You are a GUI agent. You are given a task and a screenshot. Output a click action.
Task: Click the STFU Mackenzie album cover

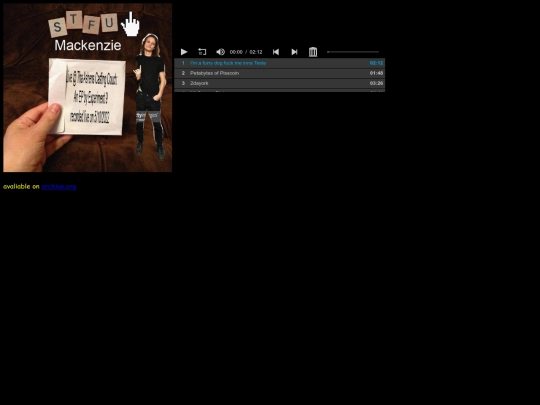[x=87, y=87]
